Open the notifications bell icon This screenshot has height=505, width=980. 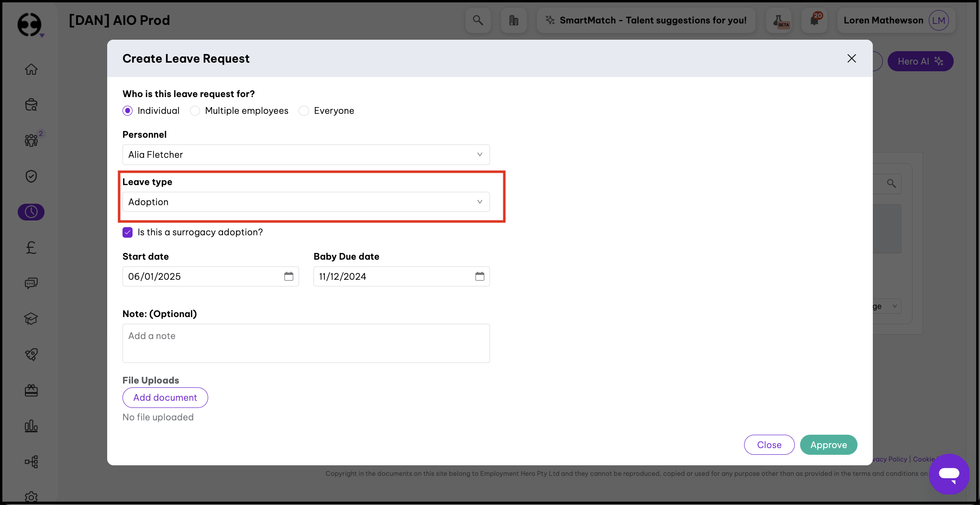[814, 20]
